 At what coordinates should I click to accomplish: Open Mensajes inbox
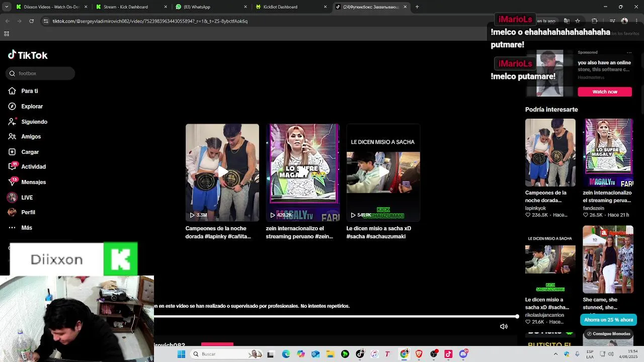click(27, 182)
